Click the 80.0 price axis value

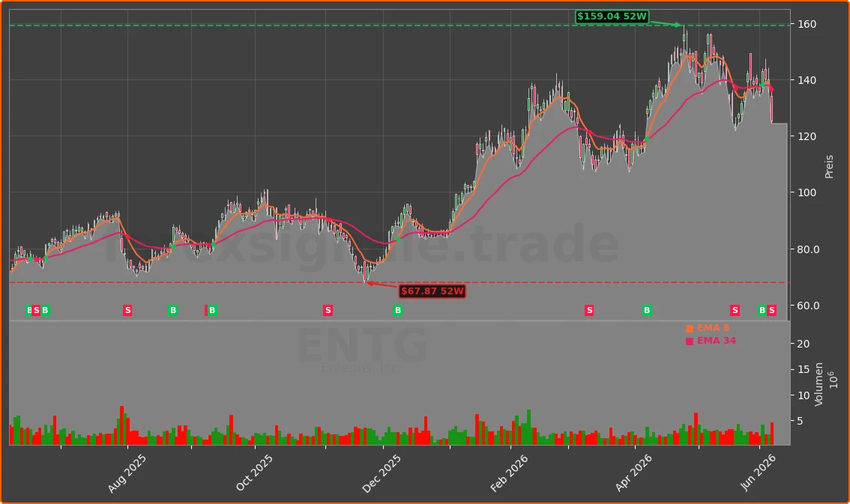click(x=808, y=249)
